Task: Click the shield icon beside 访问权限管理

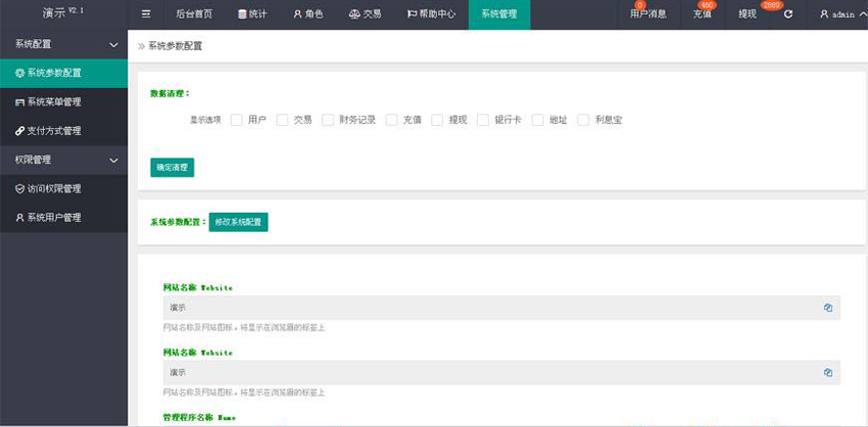Action: point(20,189)
